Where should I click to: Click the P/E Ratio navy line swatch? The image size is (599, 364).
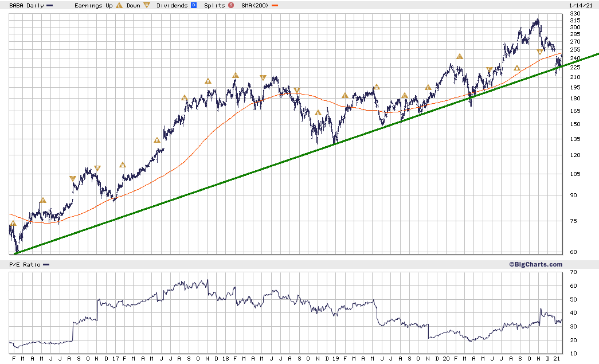click(x=46, y=265)
